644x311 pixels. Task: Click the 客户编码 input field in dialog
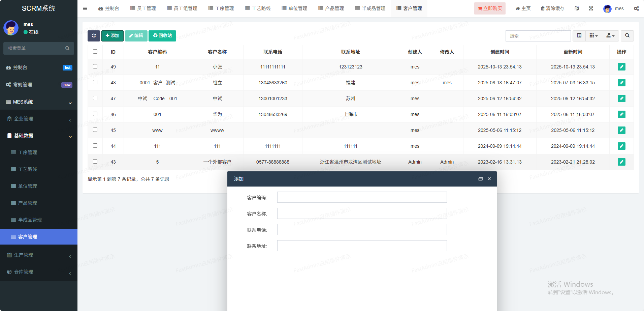click(x=362, y=197)
